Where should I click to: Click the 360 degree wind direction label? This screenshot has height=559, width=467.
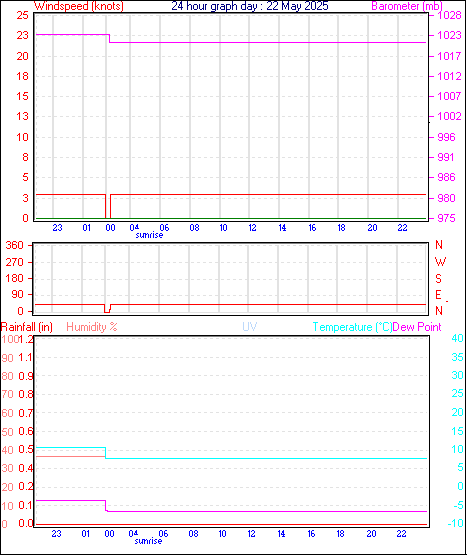(15, 245)
